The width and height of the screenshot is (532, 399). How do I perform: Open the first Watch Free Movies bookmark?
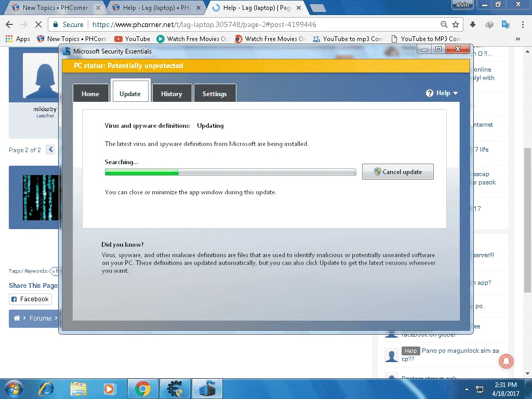pyautogui.click(x=192, y=38)
